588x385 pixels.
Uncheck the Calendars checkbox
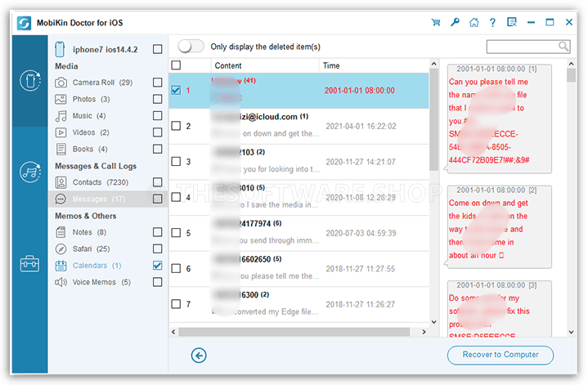158,266
